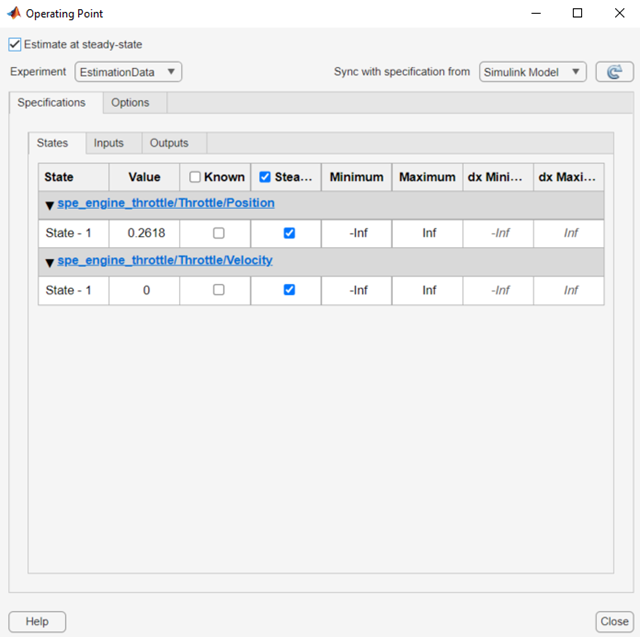Minimize the Operating Point window

[536, 13]
